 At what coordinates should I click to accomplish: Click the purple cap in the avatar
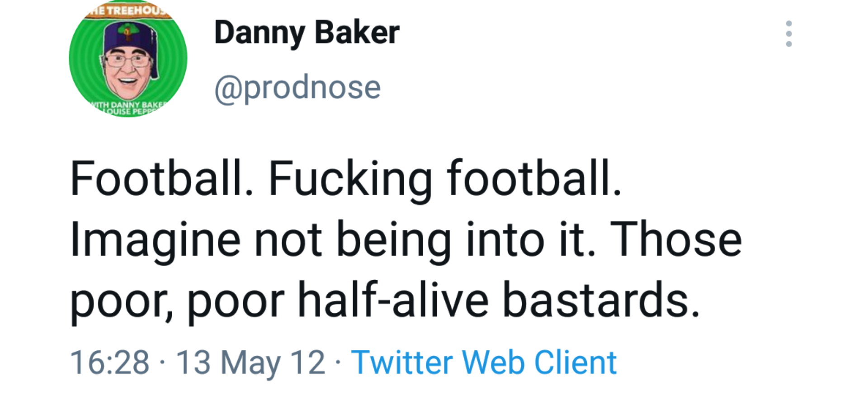tap(130, 38)
